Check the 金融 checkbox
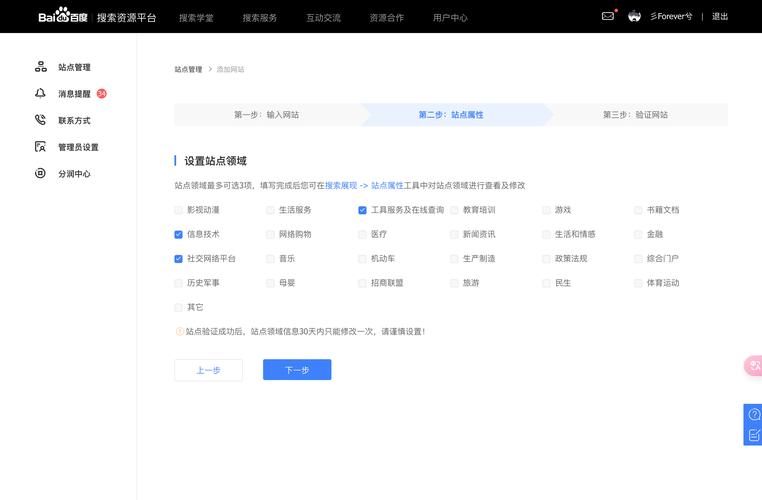Image resolution: width=762 pixels, height=500 pixels. 638,234
